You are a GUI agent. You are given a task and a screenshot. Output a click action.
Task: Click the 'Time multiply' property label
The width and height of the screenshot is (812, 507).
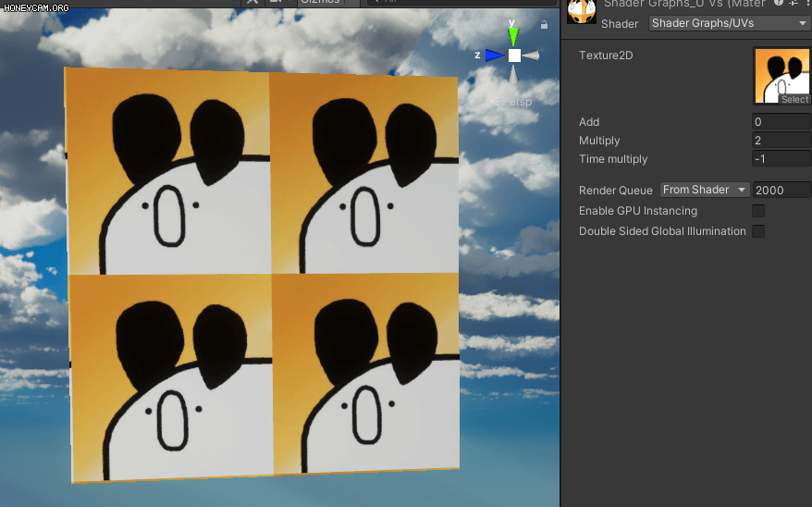point(613,159)
